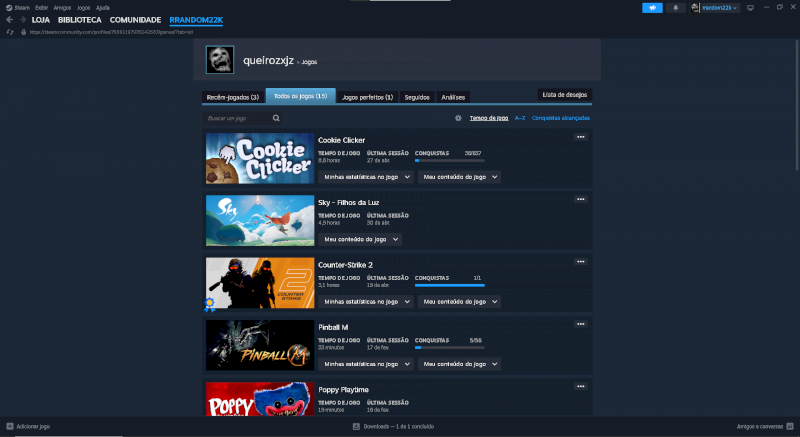Expand Cookie Clicker Meu conteúdo do jogo

tap(459, 177)
